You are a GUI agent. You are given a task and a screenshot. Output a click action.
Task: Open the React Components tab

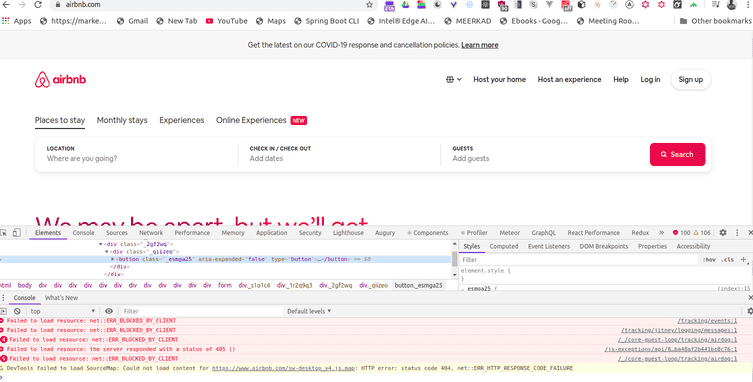click(x=427, y=233)
